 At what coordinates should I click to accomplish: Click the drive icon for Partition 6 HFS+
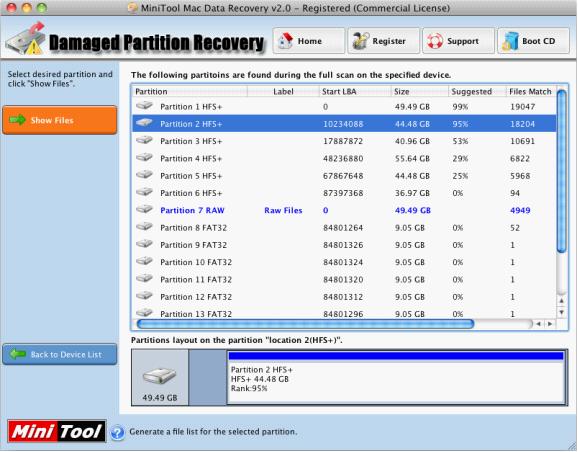[x=144, y=192]
